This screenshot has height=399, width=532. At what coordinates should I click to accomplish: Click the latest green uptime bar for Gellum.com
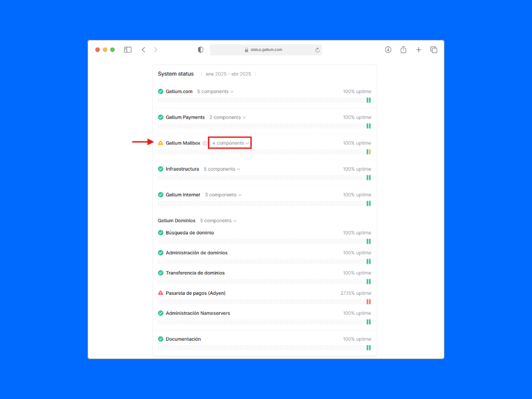370,100
